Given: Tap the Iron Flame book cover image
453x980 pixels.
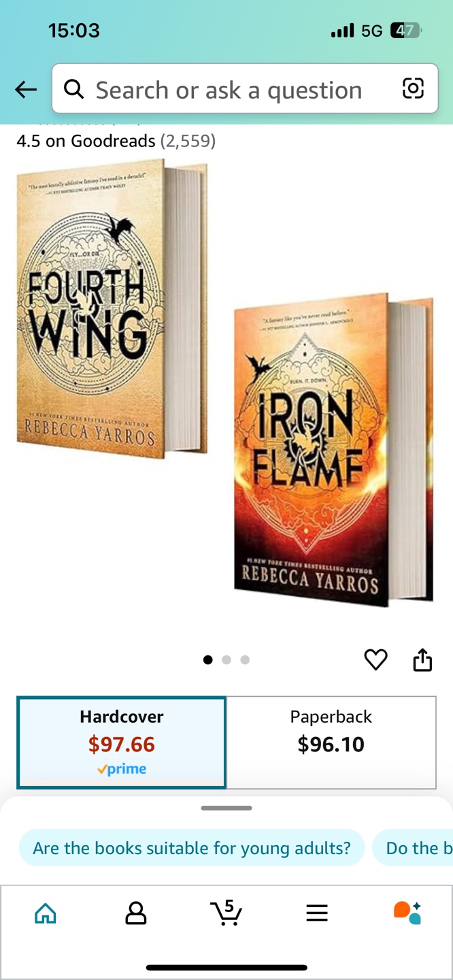Looking at the screenshot, I should pos(333,450).
